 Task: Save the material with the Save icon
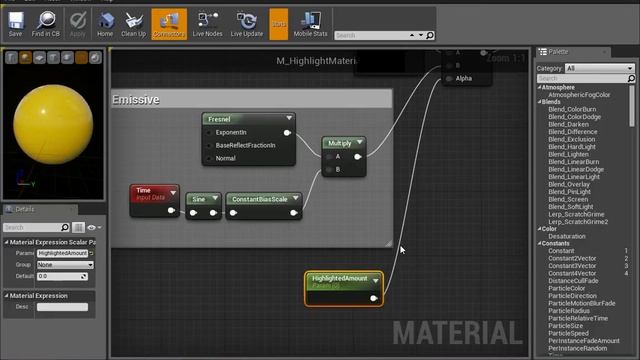pyautogui.click(x=16, y=24)
